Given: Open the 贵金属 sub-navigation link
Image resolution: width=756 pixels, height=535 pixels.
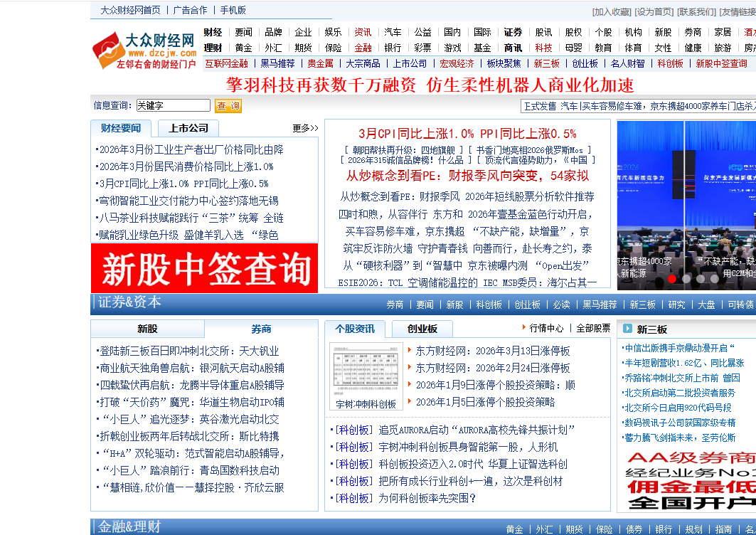Looking at the screenshot, I should (320, 64).
